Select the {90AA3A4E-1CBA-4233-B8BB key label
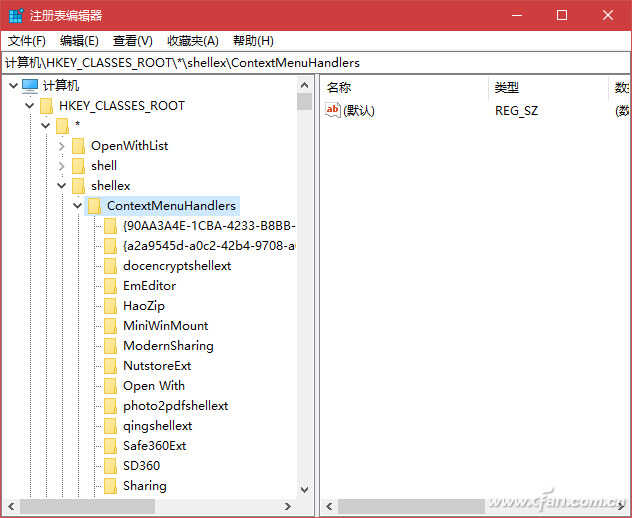The image size is (632, 518). coord(209,226)
